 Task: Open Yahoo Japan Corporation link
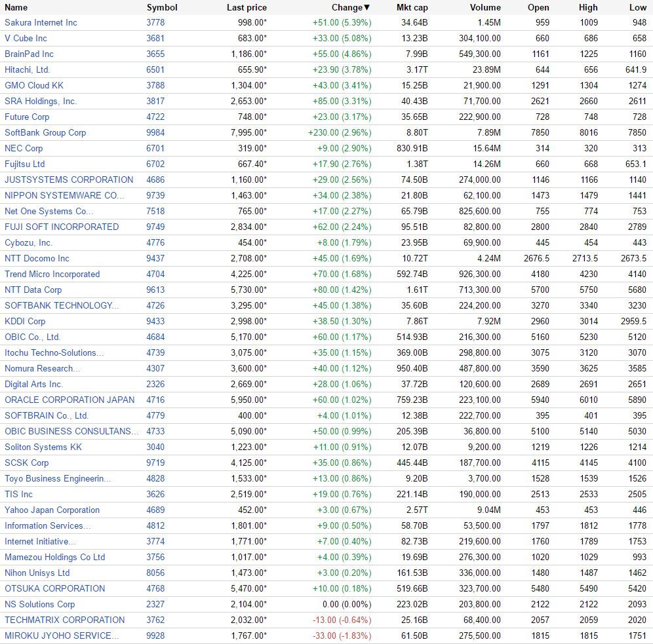(x=52, y=510)
